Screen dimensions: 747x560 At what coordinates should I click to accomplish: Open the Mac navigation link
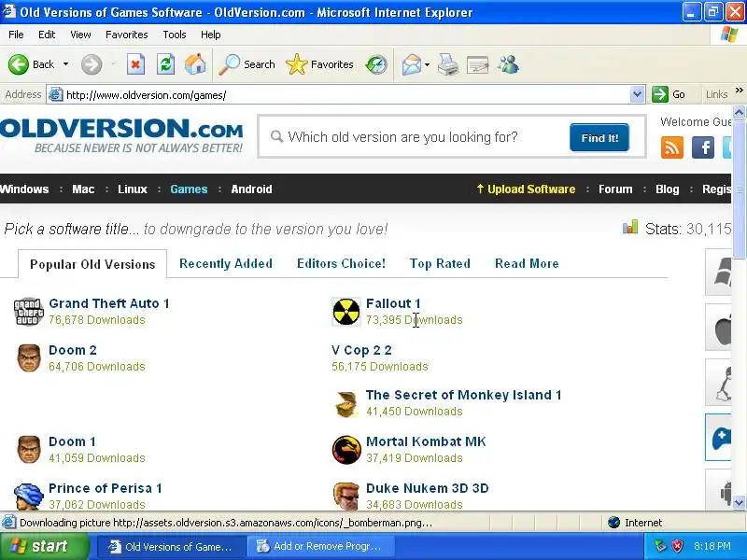tap(83, 189)
